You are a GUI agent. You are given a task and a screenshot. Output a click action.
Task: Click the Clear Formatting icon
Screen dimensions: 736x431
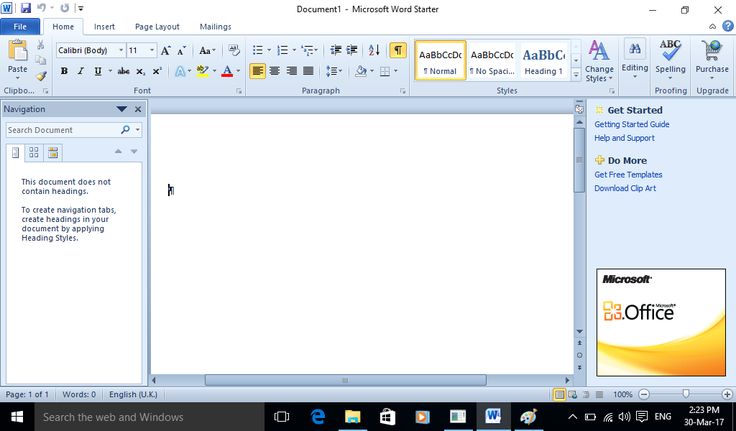[x=233, y=50]
